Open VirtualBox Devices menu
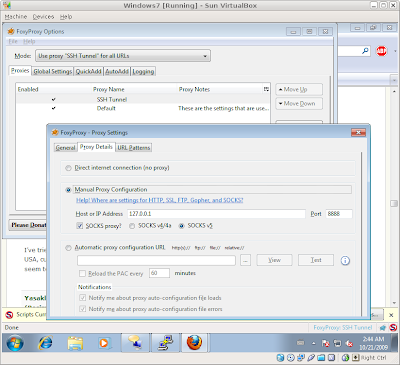Image resolution: width=400 pixels, height=365 pixels. 43,17
